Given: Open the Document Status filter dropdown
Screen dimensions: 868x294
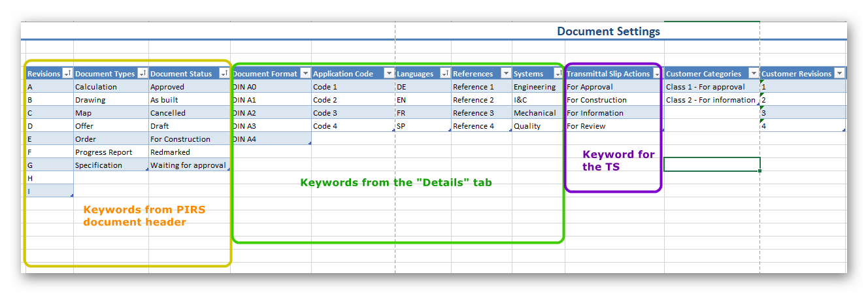Looking at the screenshot, I should [225, 74].
